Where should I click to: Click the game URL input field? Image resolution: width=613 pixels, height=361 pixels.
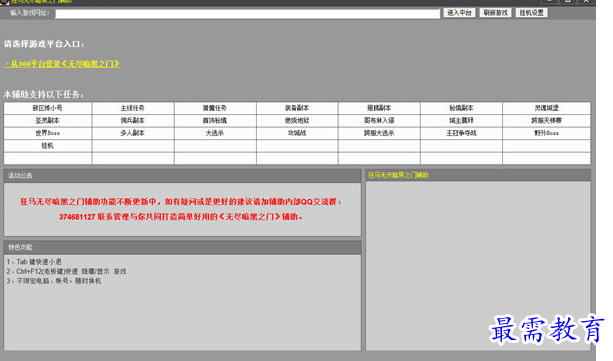(247, 14)
